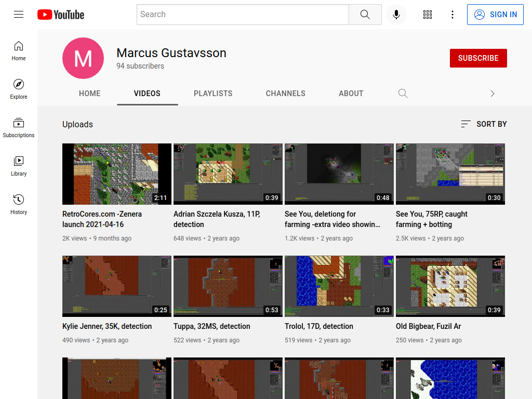Click '2K views • 9 months ago' text
This screenshot has height=399, width=532.
97,238
